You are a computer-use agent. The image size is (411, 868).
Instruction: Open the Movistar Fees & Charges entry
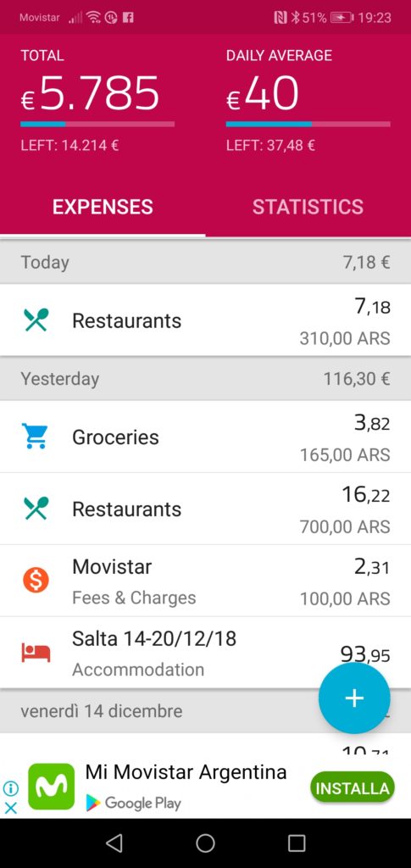click(x=205, y=581)
